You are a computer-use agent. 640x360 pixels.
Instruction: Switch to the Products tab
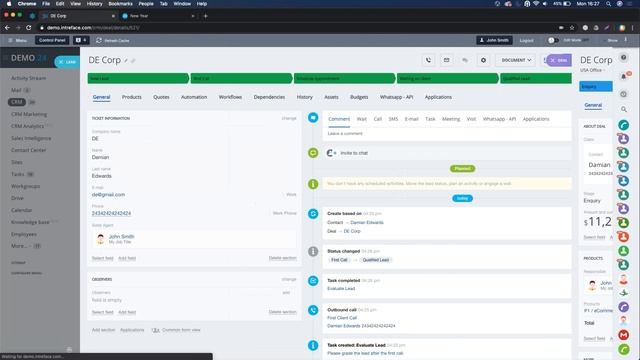(131, 97)
